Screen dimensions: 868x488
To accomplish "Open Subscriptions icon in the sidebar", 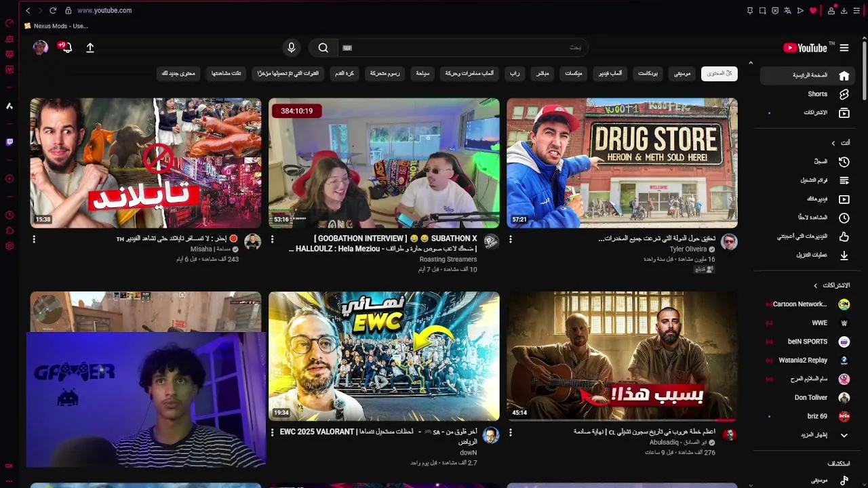I will coord(844,113).
